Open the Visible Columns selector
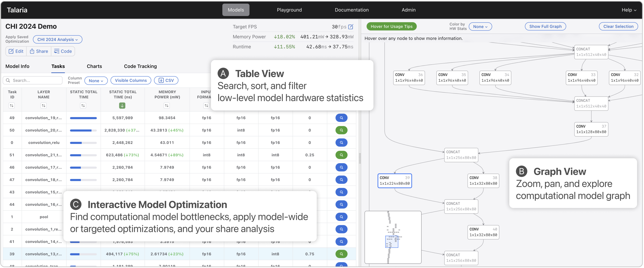The height and width of the screenshot is (268, 644). (131, 80)
